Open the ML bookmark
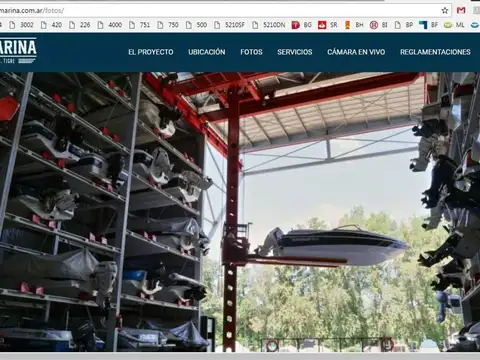 tap(454, 25)
